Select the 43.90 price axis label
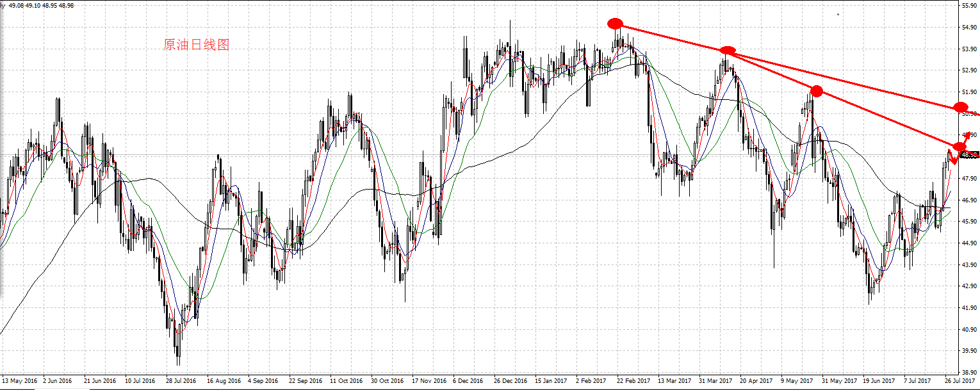 pos(969,264)
